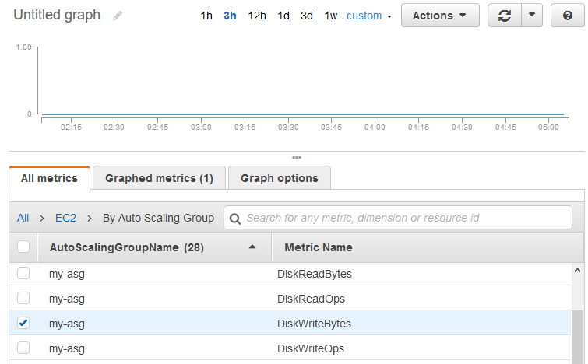Open the Actions dropdown menu

(x=440, y=16)
